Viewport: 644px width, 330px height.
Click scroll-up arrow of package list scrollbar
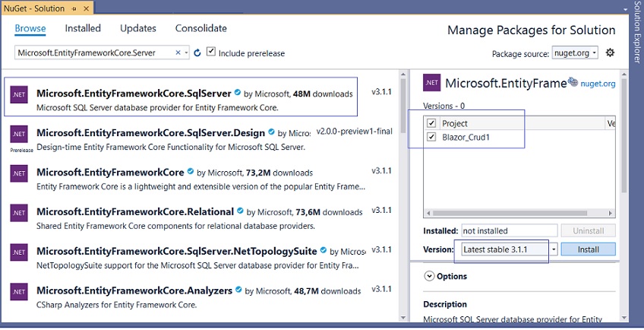click(403, 74)
